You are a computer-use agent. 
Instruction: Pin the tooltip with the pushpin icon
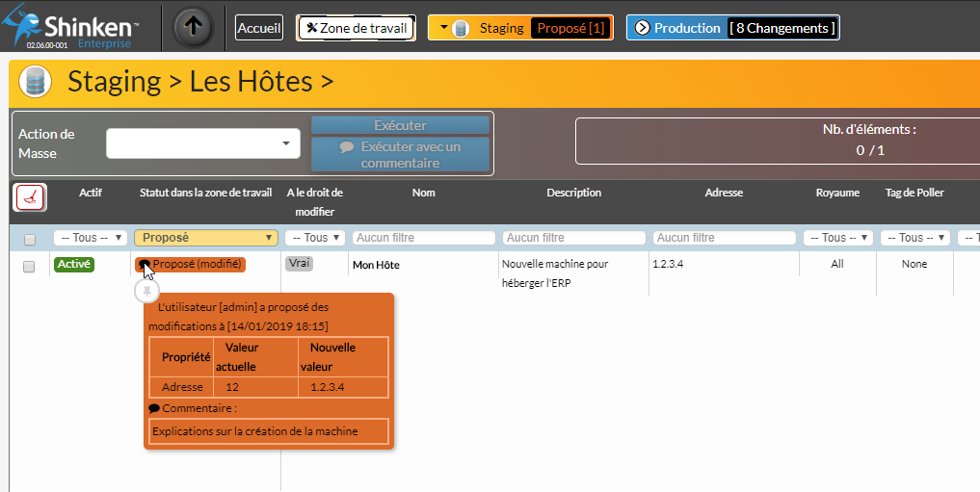[146, 291]
